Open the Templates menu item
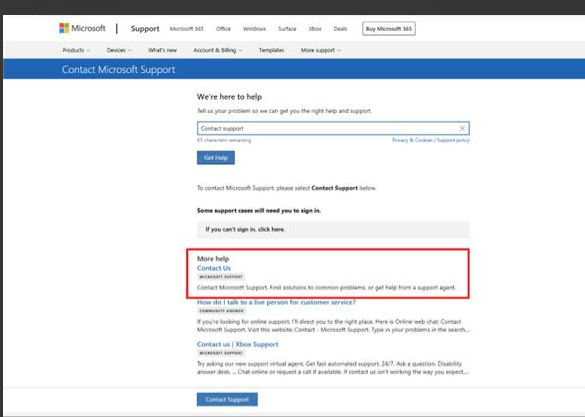Viewport: 585px width, 417px height. pyautogui.click(x=271, y=50)
